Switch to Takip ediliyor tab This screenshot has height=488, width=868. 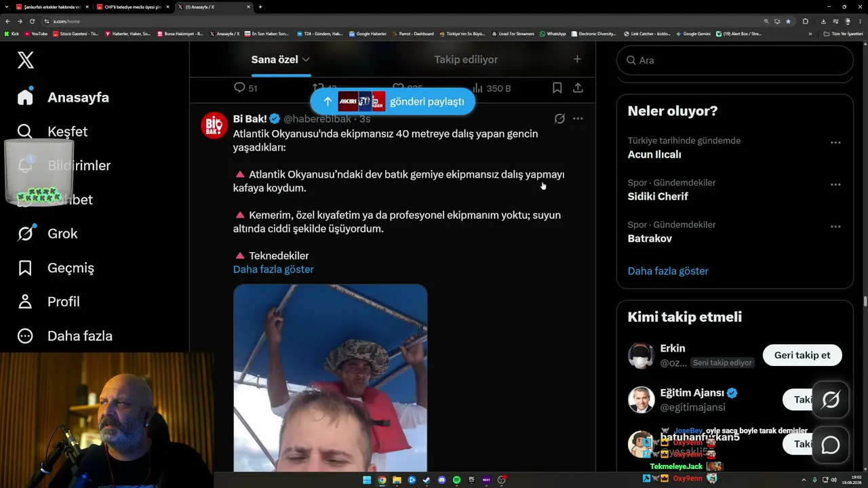tap(466, 60)
